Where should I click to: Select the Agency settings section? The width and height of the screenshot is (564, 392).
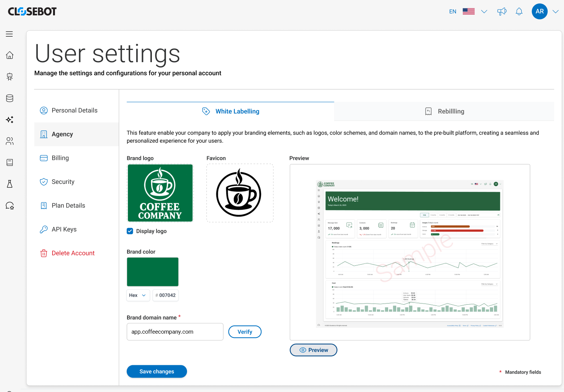(76, 134)
